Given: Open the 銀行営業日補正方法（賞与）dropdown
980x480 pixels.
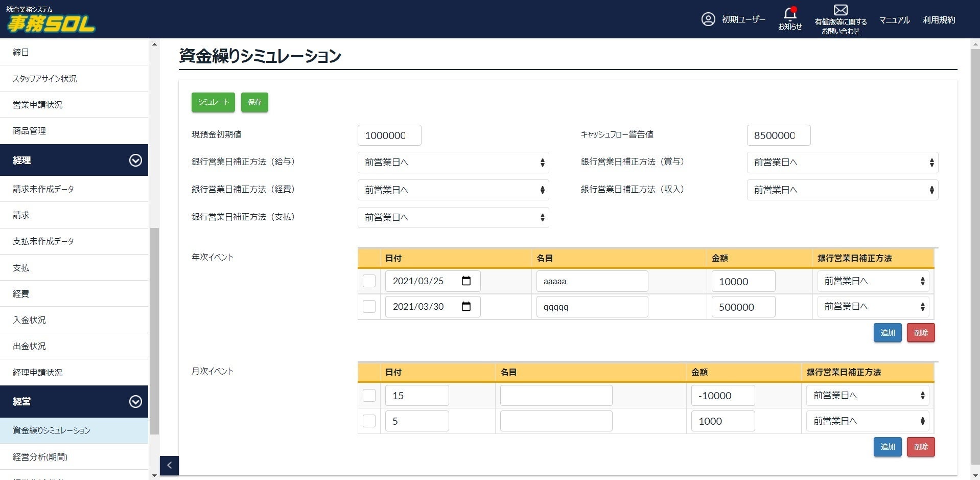Looking at the screenshot, I should (843, 163).
